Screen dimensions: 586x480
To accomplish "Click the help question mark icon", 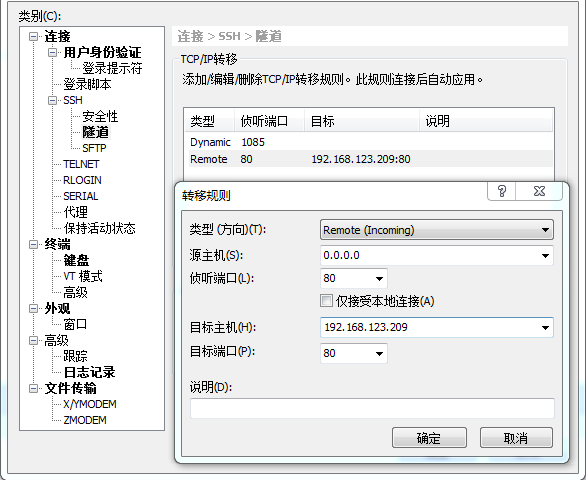I will pos(502,191).
